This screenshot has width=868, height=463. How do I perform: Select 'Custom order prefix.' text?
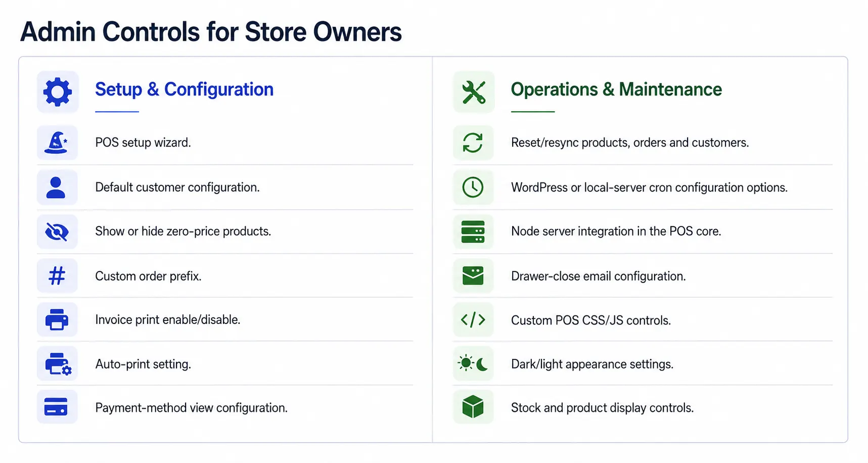(148, 276)
